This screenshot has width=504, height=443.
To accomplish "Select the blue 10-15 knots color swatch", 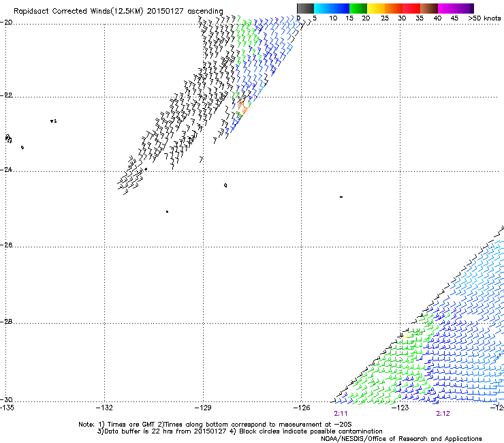I will click(341, 8).
